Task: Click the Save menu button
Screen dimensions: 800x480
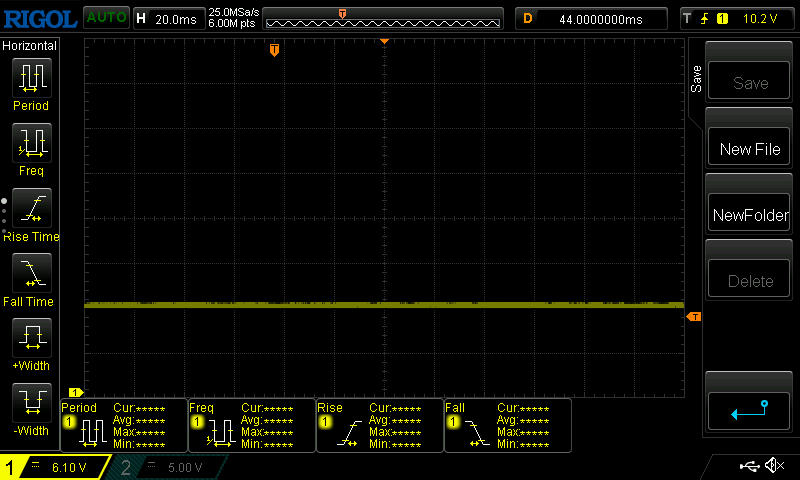Action: [749, 83]
